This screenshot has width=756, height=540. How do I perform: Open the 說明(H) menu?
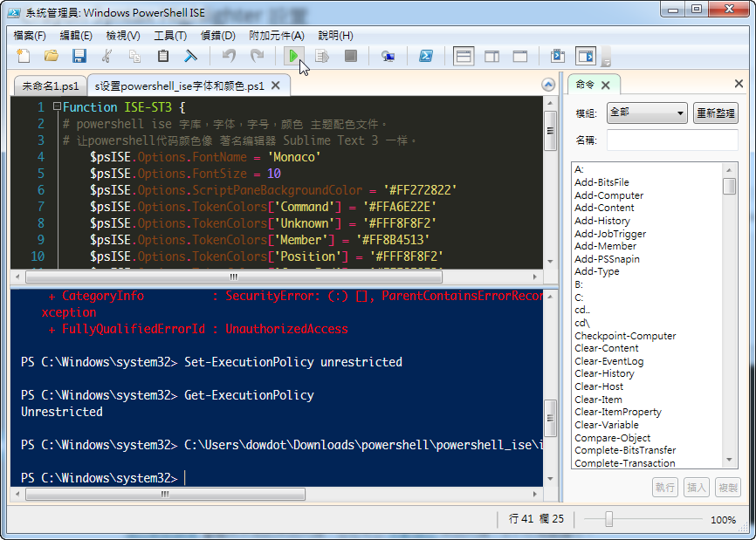[335, 35]
